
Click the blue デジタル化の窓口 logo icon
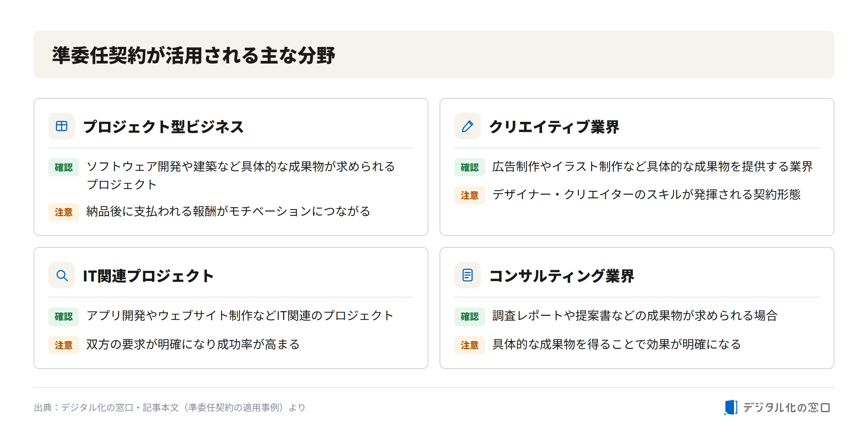731,407
